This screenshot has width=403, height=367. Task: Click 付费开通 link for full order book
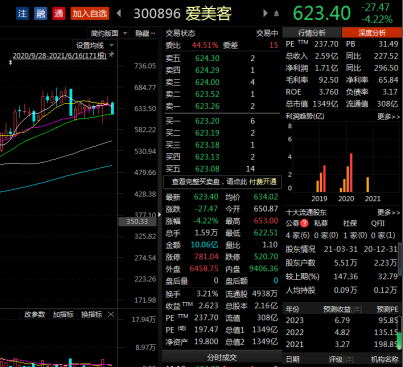point(263,182)
